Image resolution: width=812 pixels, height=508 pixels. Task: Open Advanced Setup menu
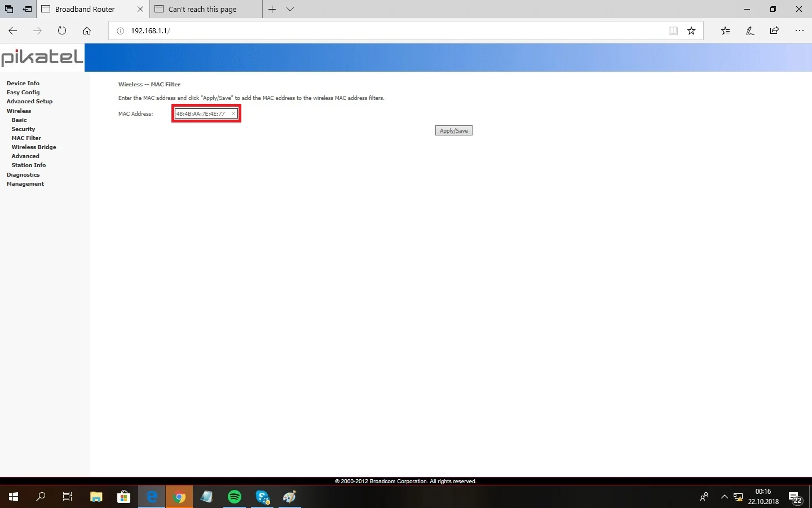pyautogui.click(x=29, y=101)
